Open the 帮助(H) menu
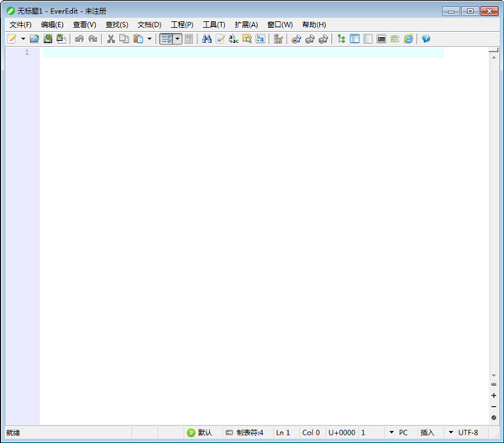The width and height of the screenshot is (504, 443). click(x=314, y=24)
